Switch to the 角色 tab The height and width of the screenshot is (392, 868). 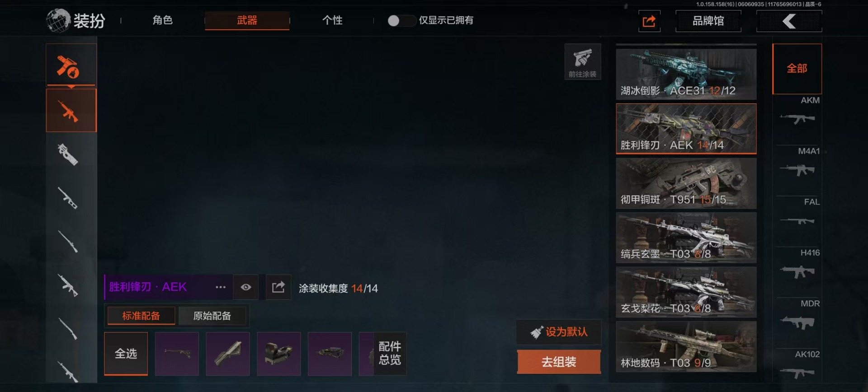pos(163,20)
